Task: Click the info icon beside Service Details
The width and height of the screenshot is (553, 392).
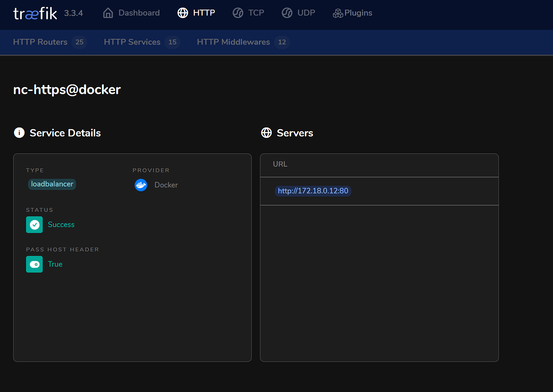Action: click(19, 133)
